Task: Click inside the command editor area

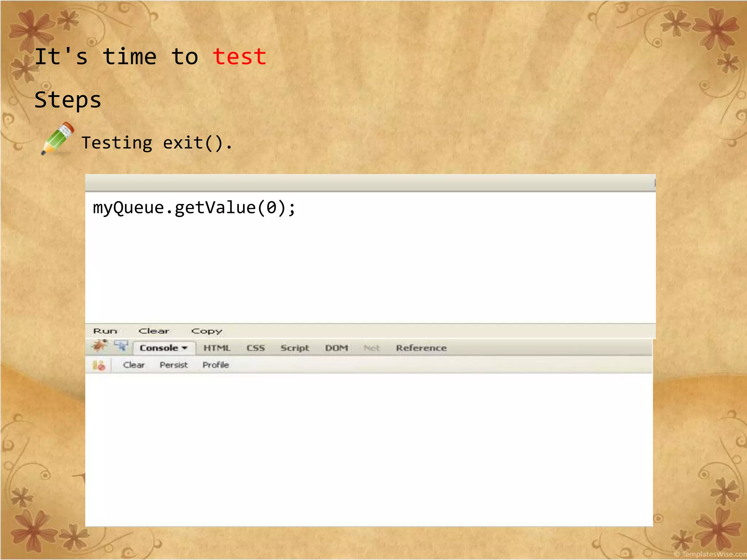Action: point(370,258)
